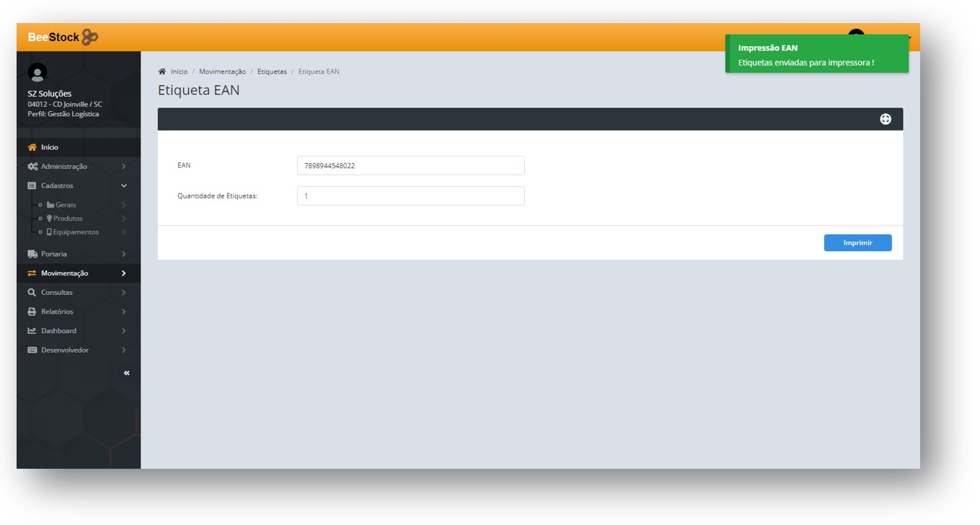Expand the Administração menu

tap(124, 167)
